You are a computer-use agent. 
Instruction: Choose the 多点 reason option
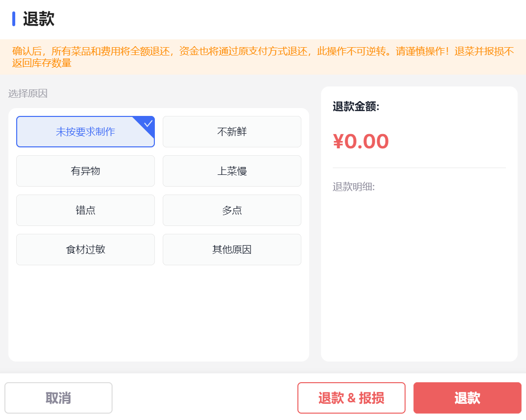232,210
